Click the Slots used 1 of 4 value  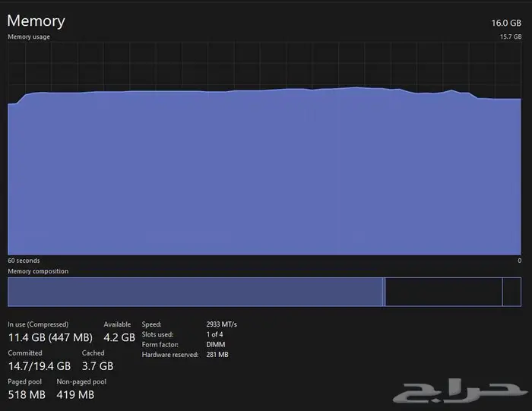(214, 334)
